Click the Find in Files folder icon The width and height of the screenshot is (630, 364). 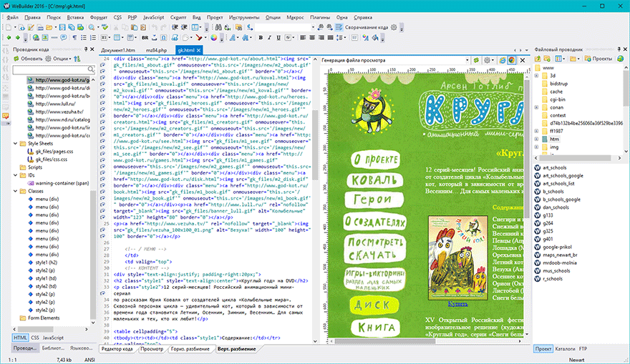pyautogui.click(x=238, y=27)
